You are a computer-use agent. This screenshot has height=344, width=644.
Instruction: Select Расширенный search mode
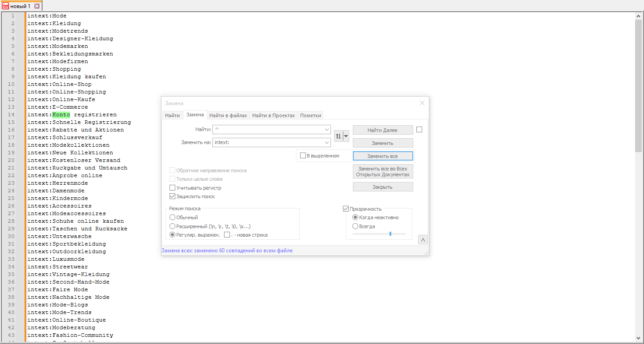[172, 226]
